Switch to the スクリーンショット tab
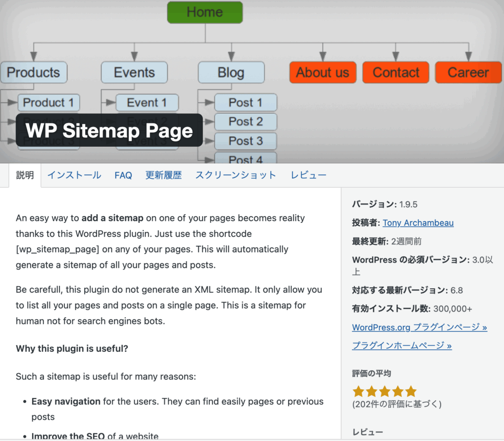Image resolution: width=504 pixels, height=441 pixels. [236, 175]
